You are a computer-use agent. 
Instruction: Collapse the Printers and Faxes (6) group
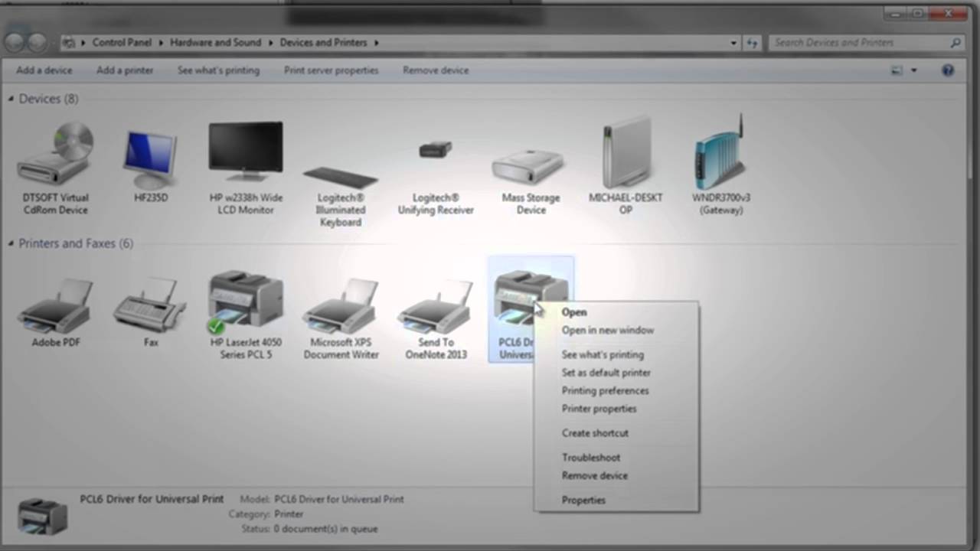tap(11, 243)
